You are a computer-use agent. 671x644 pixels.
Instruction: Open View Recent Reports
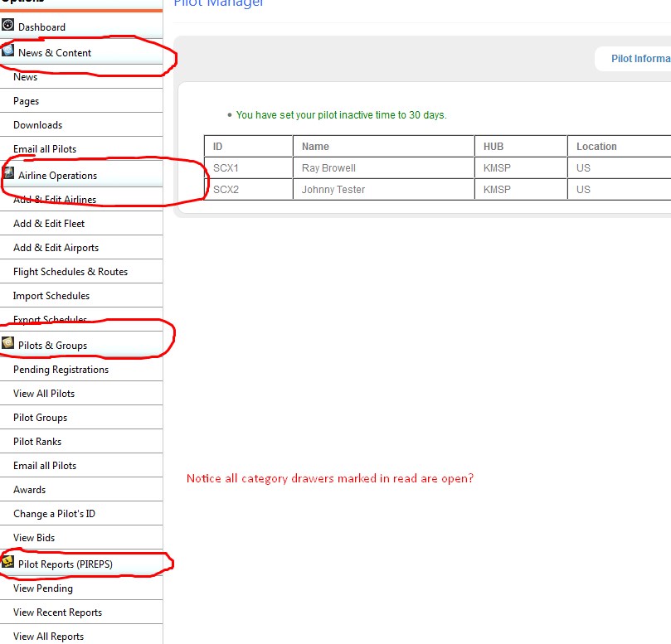(81, 612)
